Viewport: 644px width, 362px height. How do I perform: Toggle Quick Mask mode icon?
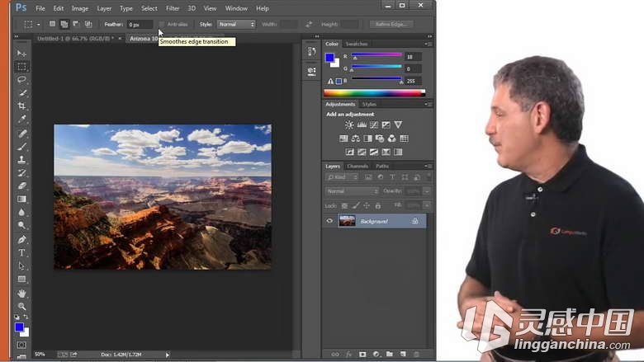click(21, 346)
